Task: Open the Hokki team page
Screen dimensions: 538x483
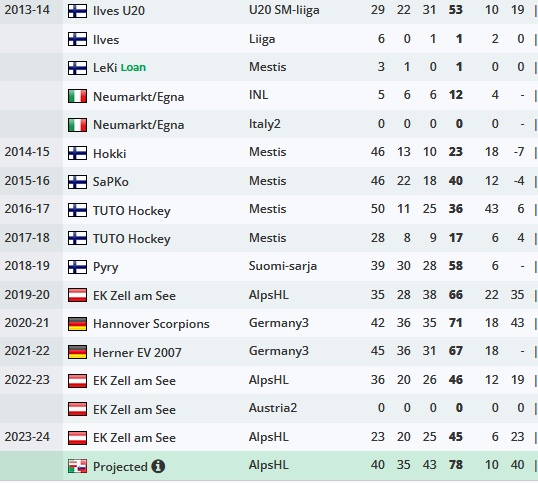Action: (x=109, y=154)
